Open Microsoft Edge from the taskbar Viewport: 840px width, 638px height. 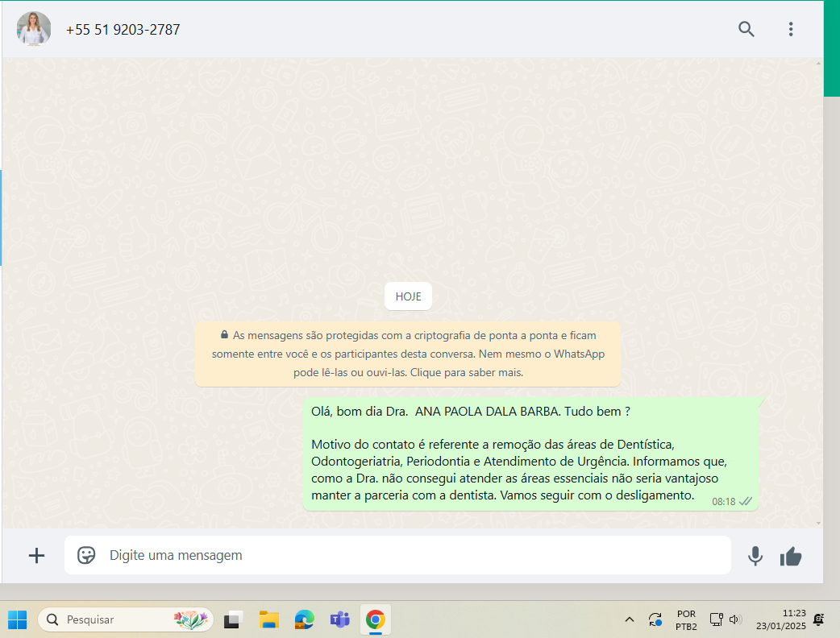pyautogui.click(x=304, y=619)
